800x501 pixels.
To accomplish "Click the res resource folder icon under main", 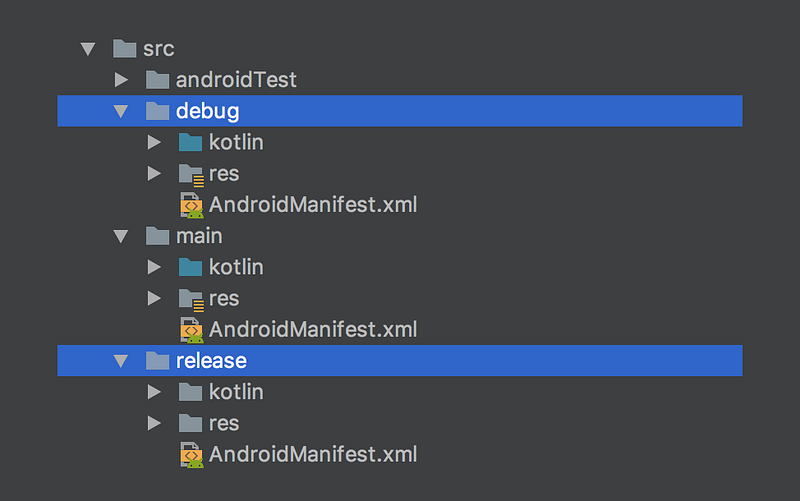I will point(191,299).
